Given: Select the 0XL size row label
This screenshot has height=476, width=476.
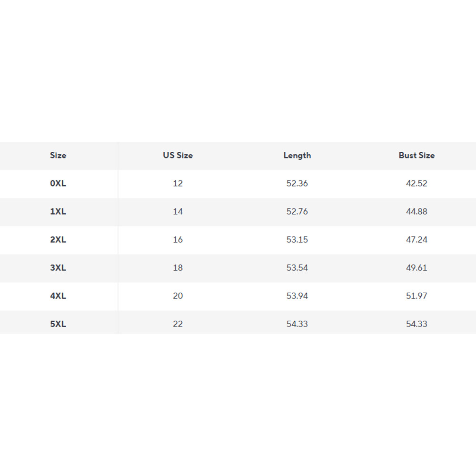Looking at the screenshot, I should tap(58, 183).
